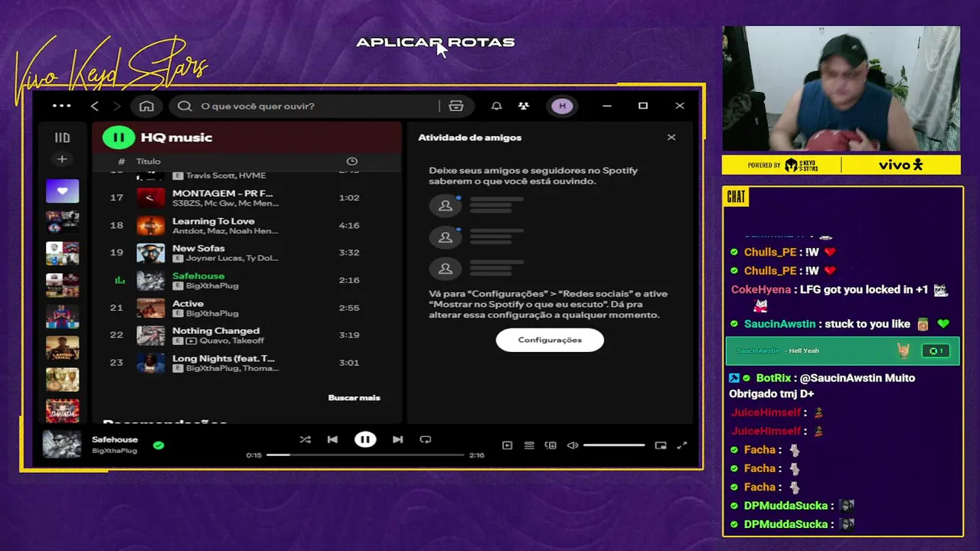
Task: Open Liked Songs heart playlist
Action: point(62,191)
